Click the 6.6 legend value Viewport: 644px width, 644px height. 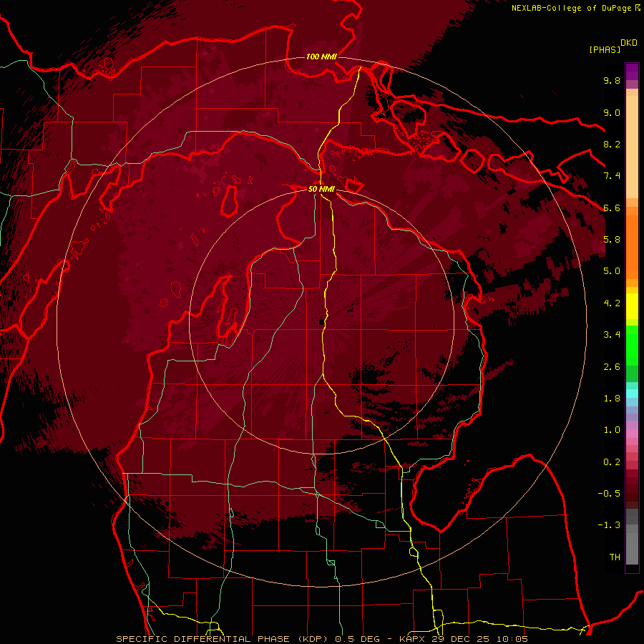(x=612, y=208)
